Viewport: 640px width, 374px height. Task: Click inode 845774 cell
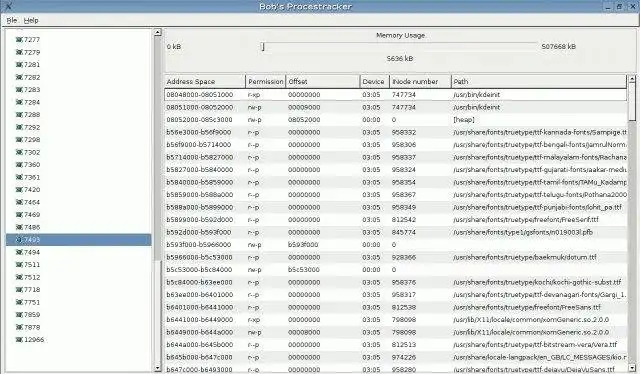[404, 232]
